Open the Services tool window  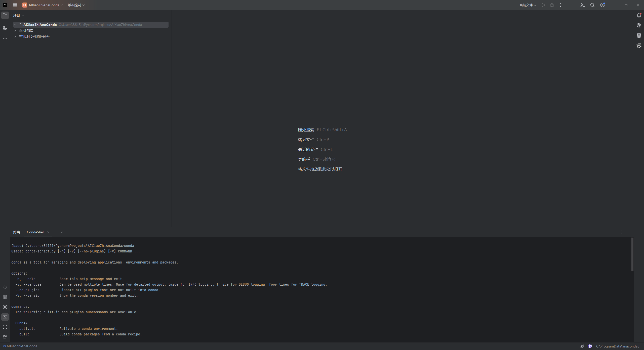tap(5, 307)
